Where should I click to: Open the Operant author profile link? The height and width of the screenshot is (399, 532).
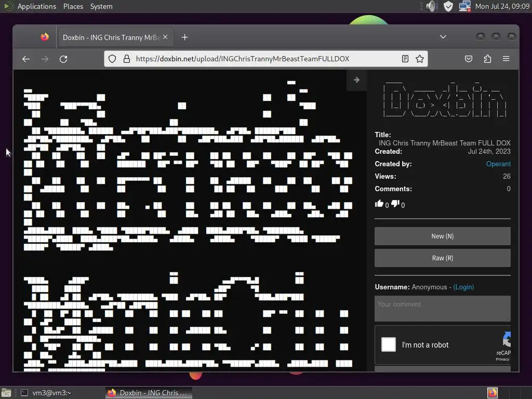[498, 164]
